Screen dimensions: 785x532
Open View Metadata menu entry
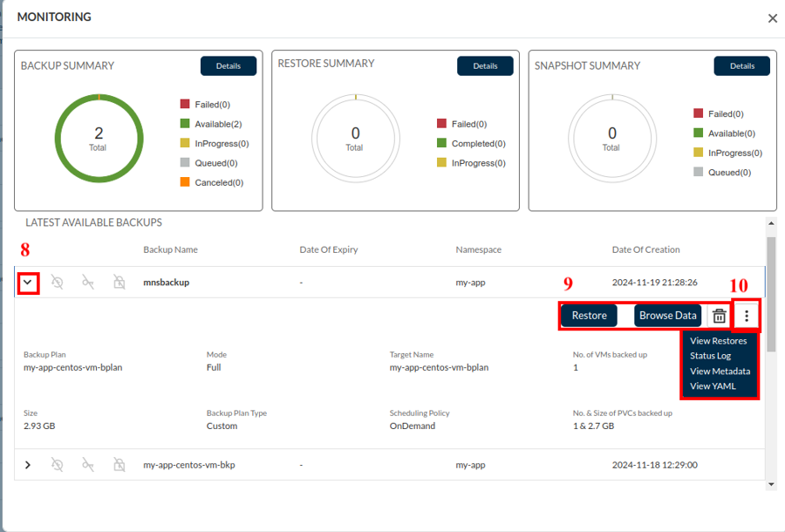click(x=720, y=371)
